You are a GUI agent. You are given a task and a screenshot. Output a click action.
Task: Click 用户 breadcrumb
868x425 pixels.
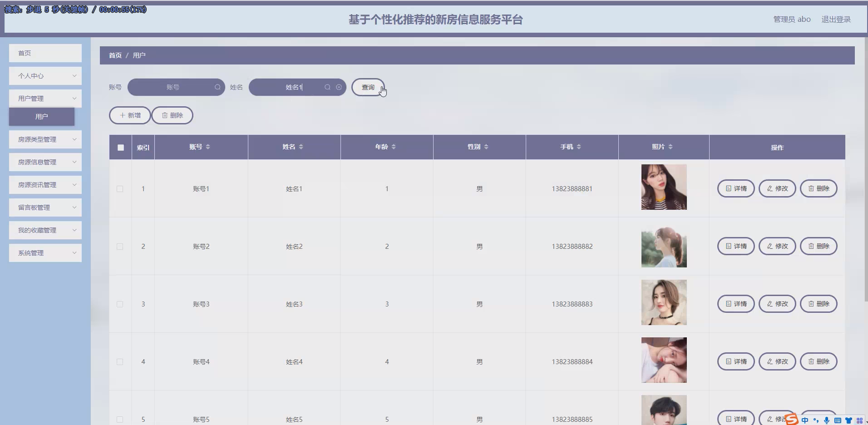click(x=139, y=55)
